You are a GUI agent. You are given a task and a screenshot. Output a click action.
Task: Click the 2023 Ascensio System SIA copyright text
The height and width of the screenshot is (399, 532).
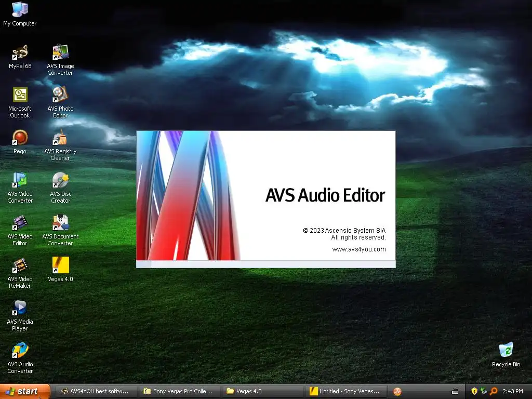point(344,230)
